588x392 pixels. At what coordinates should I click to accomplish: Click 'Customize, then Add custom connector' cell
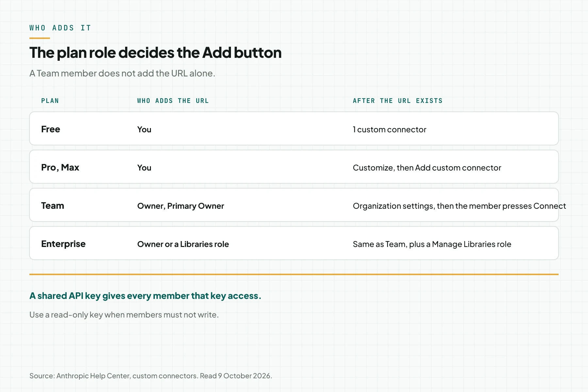coord(427,168)
